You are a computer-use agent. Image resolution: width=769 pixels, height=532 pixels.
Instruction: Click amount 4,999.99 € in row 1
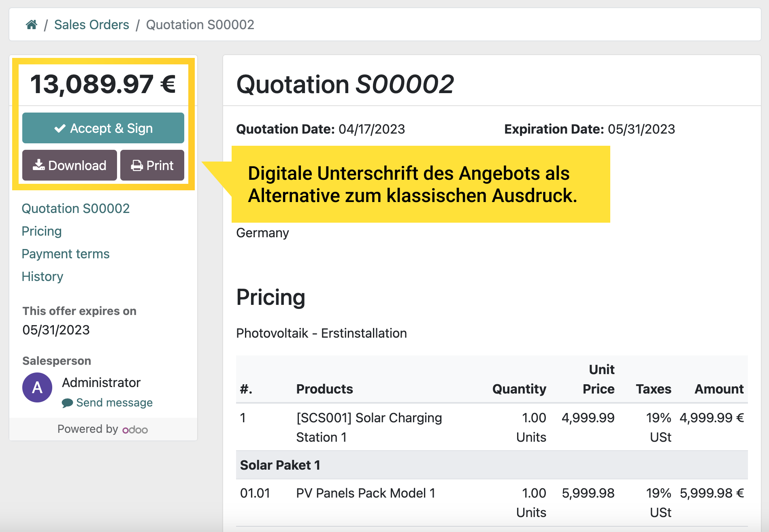pos(711,418)
